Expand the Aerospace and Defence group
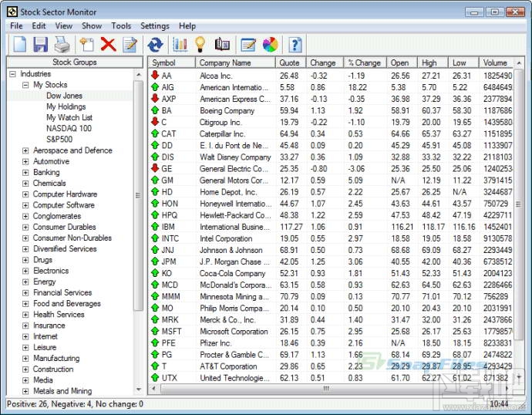The image size is (532, 415). click(x=25, y=150)
